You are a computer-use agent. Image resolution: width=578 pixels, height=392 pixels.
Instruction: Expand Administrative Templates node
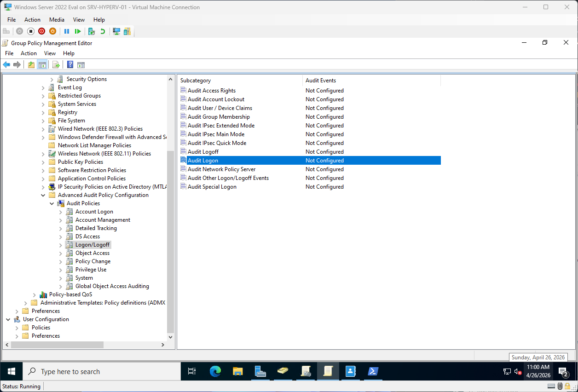tap(26, 303)
